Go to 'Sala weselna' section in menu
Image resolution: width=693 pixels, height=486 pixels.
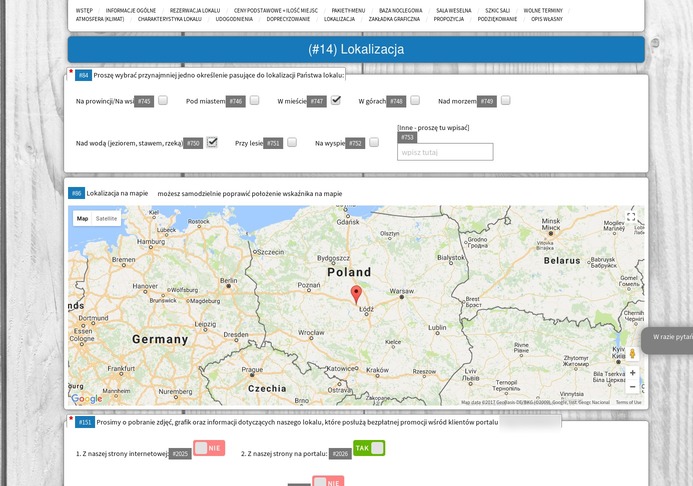tap(453, 10)
